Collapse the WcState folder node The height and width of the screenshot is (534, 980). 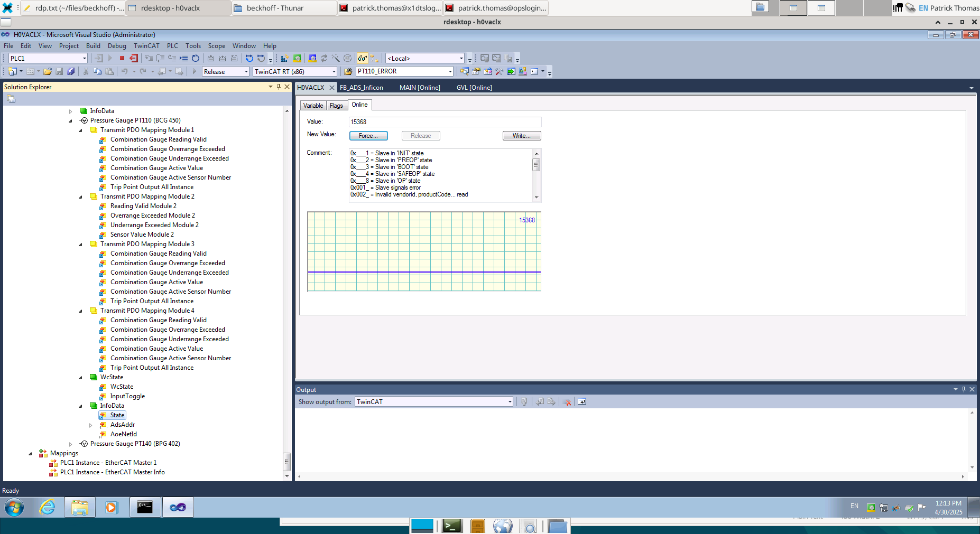(x=81, y=378)
